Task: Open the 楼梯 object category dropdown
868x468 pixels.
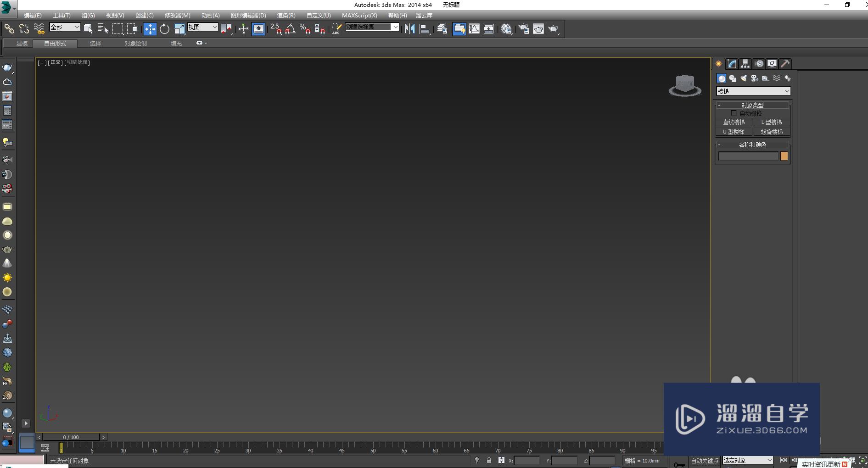Action: 753,91
